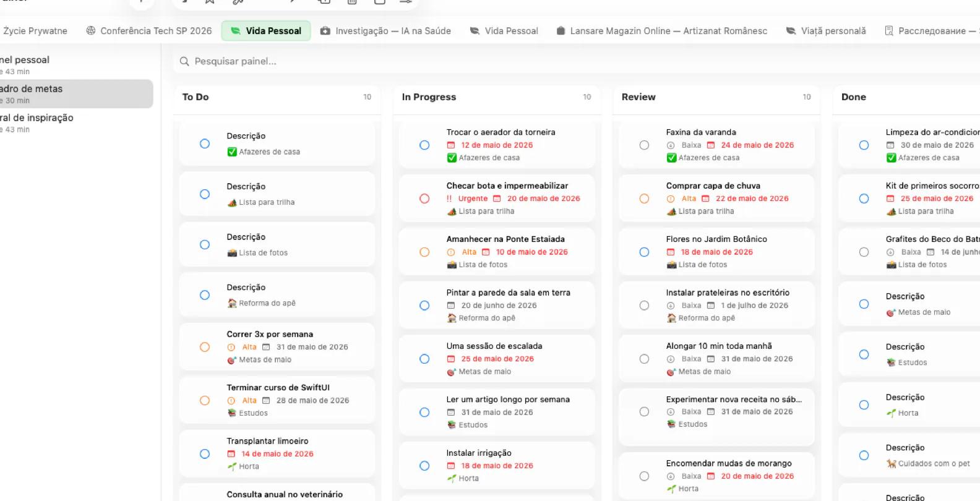980x501 pixels.
Task: Open the Viață personală tab
Action: [825, 31]
